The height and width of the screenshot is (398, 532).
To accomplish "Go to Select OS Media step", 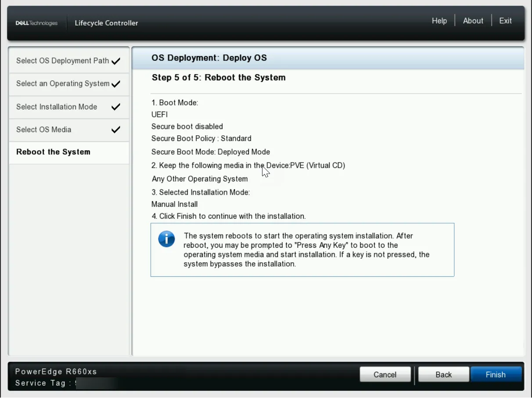I will point(43,130).
